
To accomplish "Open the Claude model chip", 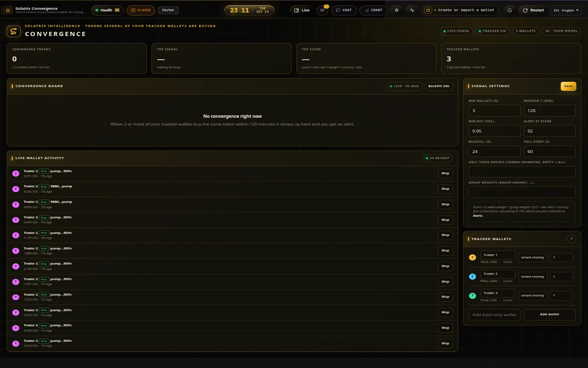I will point(141,10).
